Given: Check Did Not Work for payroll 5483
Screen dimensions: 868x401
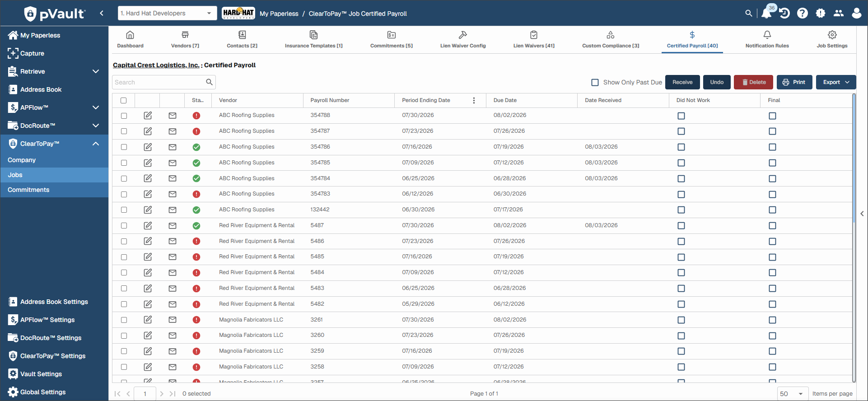Looking at the screenshot, I should (681, 289).
